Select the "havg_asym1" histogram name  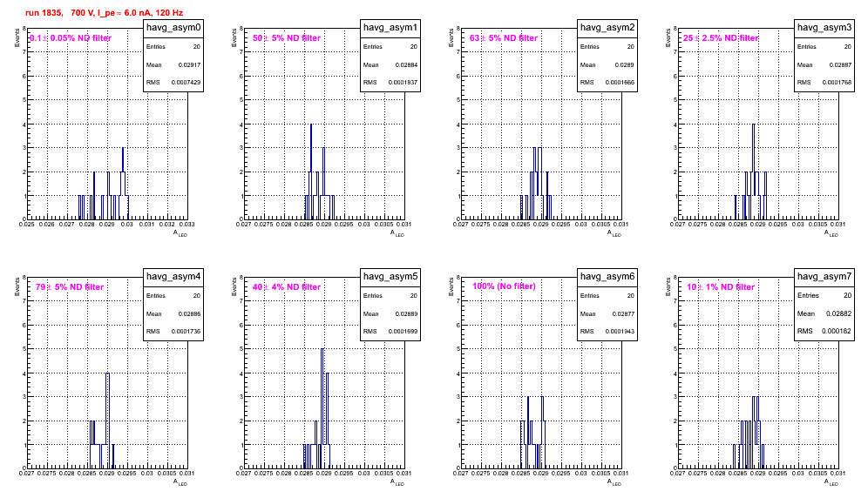390,28
